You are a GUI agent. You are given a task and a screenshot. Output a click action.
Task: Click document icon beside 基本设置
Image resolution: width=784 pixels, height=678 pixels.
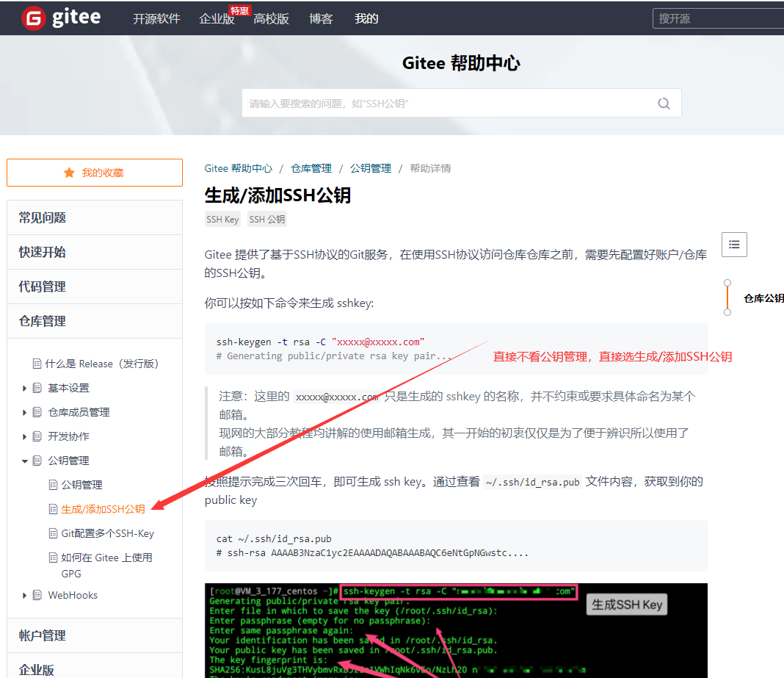click(37, 389)
